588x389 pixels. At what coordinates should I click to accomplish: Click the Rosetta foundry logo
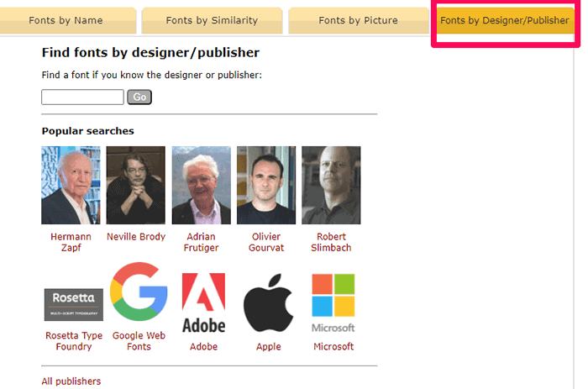click(74, 305)
